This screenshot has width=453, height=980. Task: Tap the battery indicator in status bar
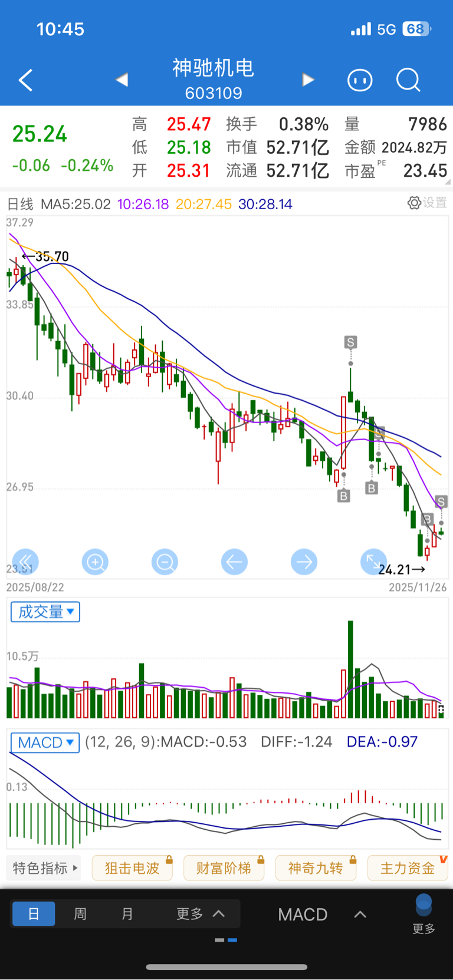[x=417, y=29]
